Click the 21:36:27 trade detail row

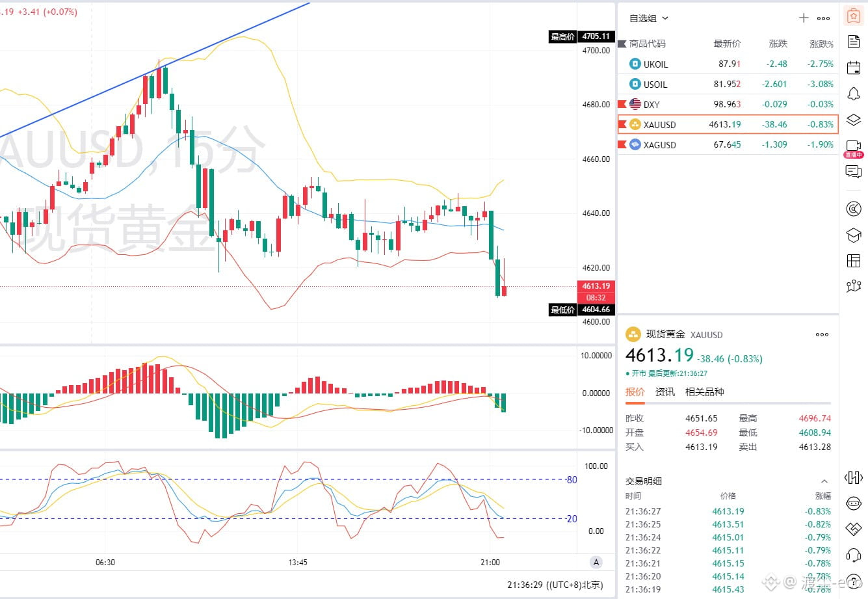point(728,511)
